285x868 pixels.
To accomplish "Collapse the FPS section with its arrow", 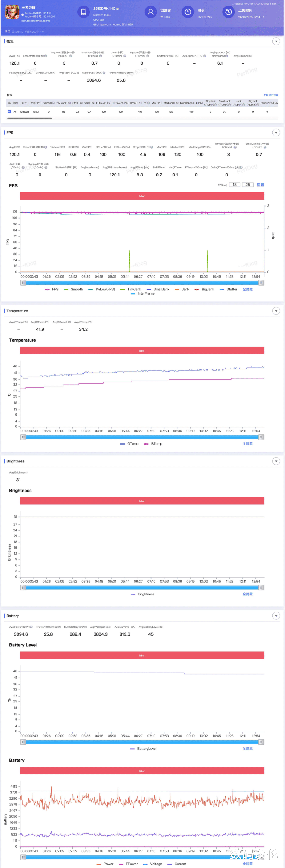I will (x=276, y=133).
